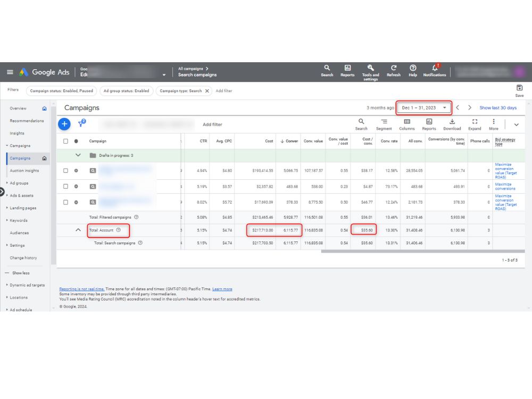
Task: Click the help icon next to Total: Account
Action: tap(119, 230)
